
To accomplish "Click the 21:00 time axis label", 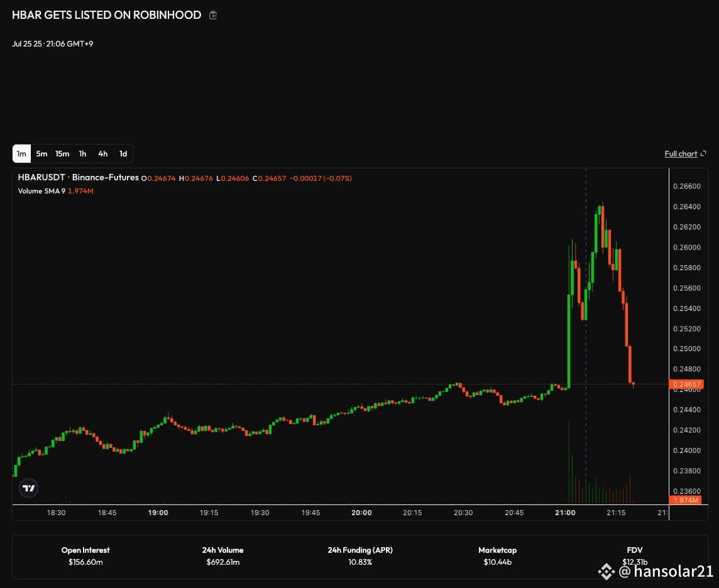I will [x=565, y=513].
